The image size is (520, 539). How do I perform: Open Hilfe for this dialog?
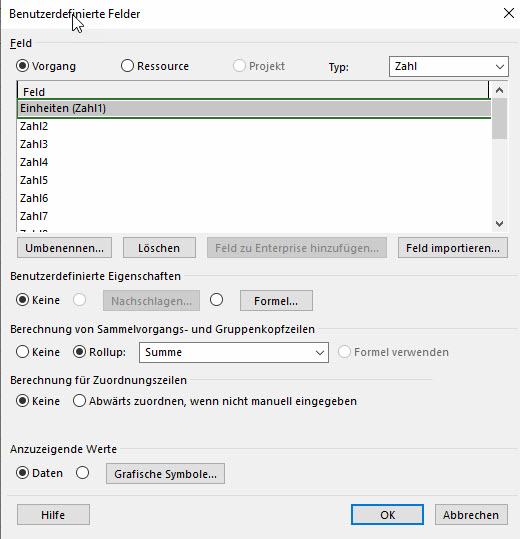(53, 515)
